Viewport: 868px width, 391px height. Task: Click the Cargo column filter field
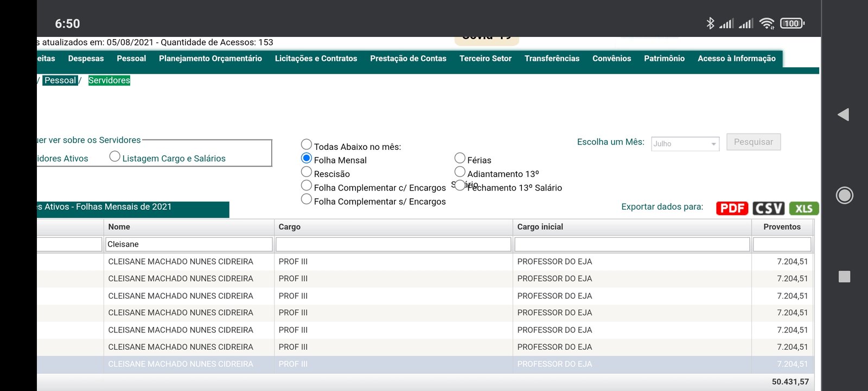click(x=393, y=244)
